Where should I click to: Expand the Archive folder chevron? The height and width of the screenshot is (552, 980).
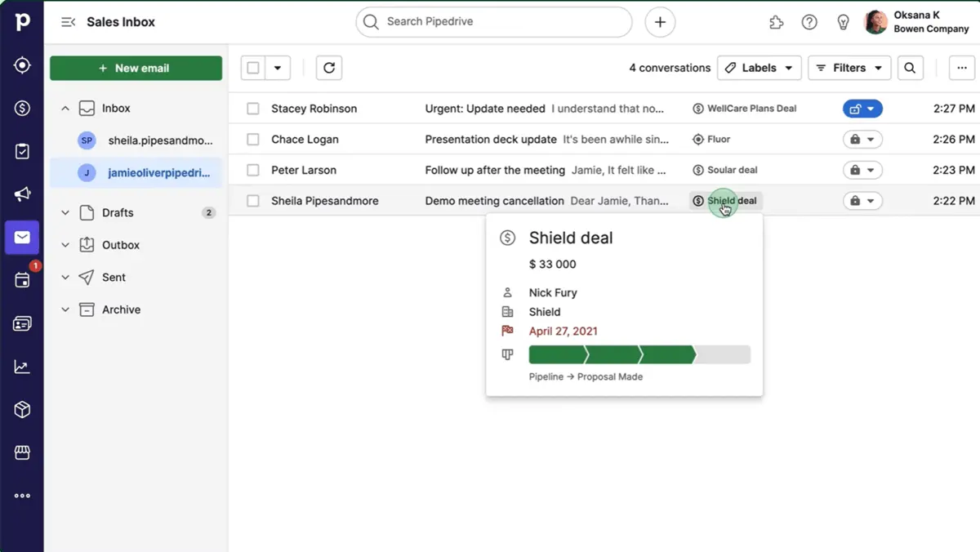[65, 309]
